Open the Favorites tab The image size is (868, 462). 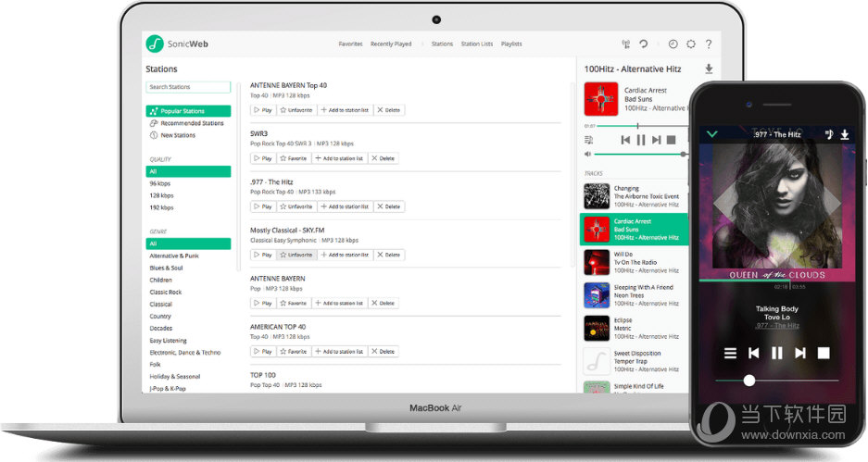(x=350, y=44)
